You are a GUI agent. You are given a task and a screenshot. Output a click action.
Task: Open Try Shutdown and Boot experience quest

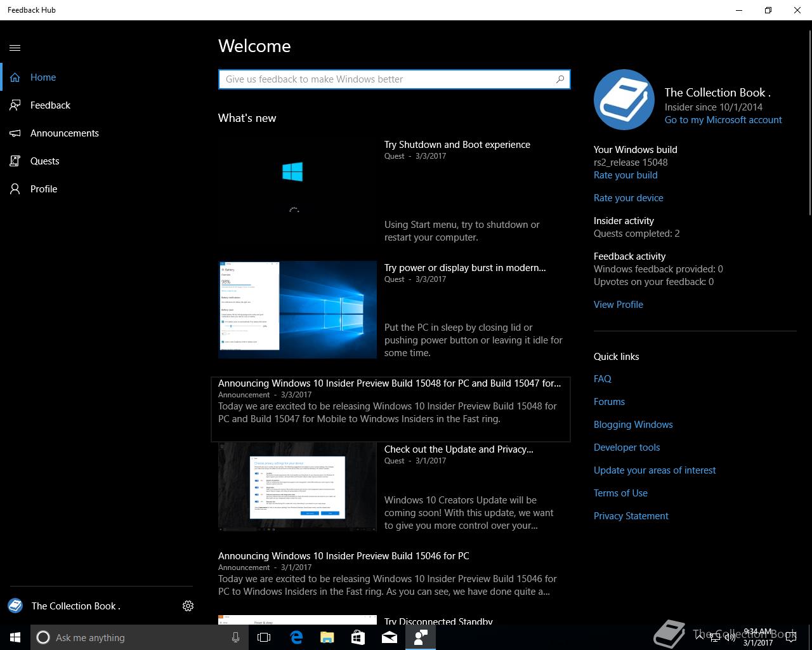[457, 145]
